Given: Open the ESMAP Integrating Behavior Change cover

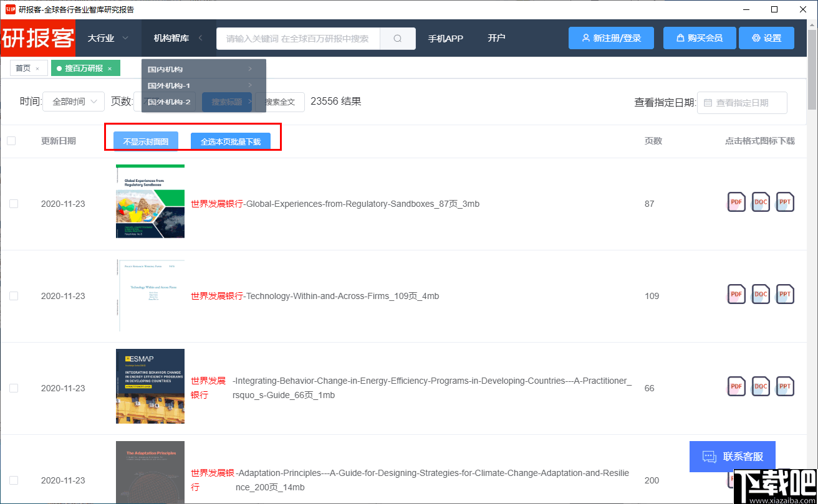Looking at the screenshot, I should pos(150,386).
